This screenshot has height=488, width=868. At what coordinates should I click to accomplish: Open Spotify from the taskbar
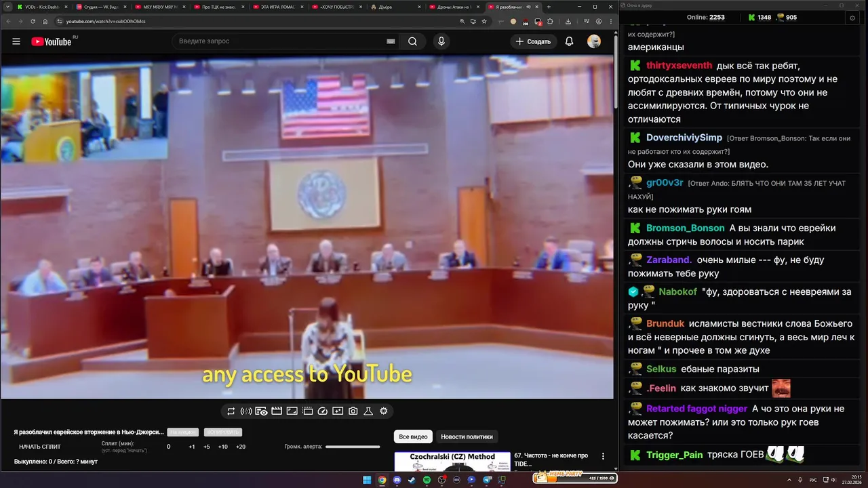(x=427, y=480)
